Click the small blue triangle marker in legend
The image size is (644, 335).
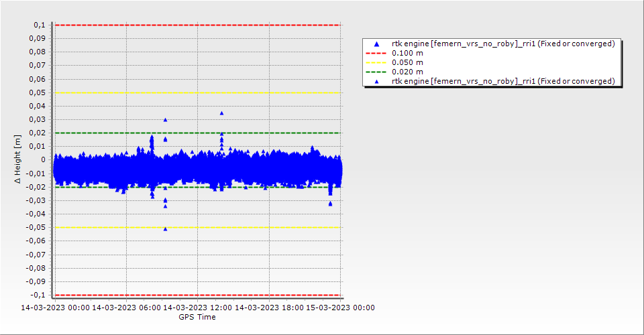376,81
